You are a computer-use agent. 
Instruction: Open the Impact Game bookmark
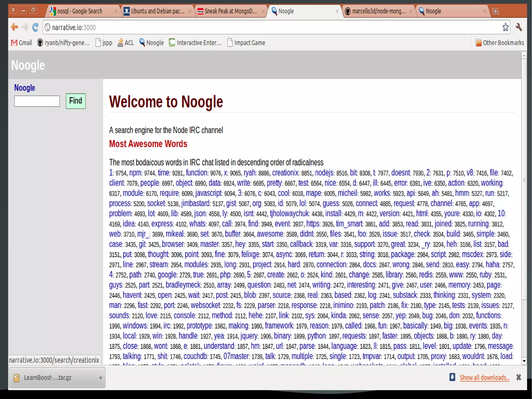pyautogui.click(x=246, y=43)
